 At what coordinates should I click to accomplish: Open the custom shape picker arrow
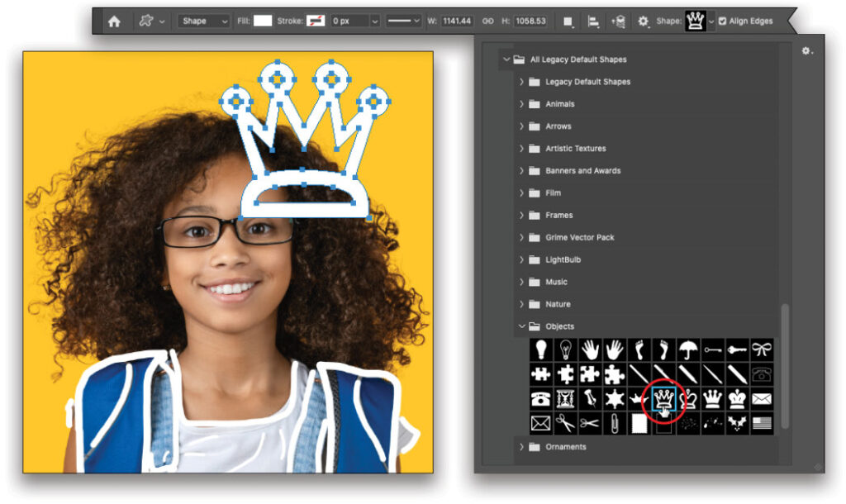711,21
